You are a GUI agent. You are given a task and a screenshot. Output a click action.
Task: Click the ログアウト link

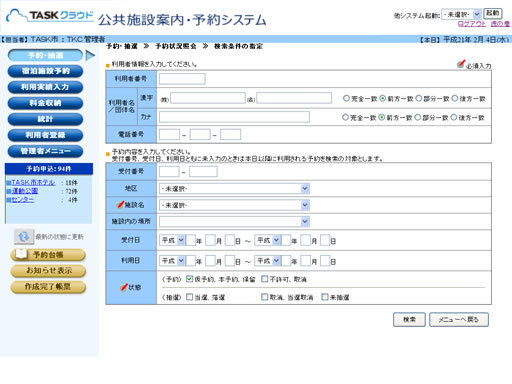pos(472,24)
